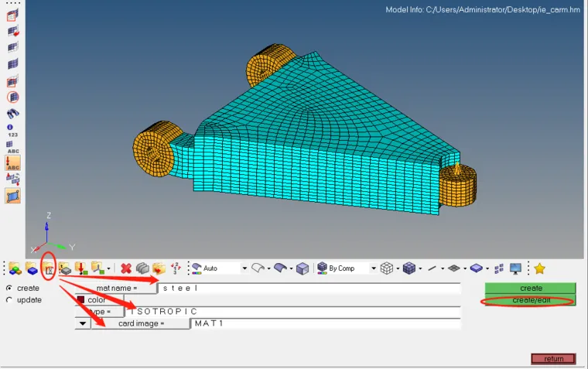This screenshot has height=369, width=588.
Task: Click the green create button
Action: (x=530, y=288)
